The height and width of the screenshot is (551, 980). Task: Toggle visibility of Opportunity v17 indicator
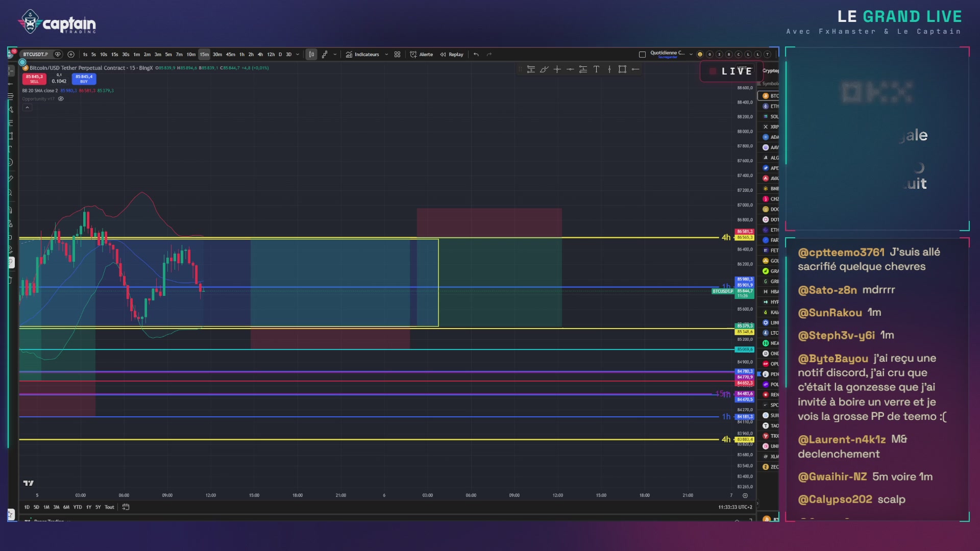pos(61,99)
